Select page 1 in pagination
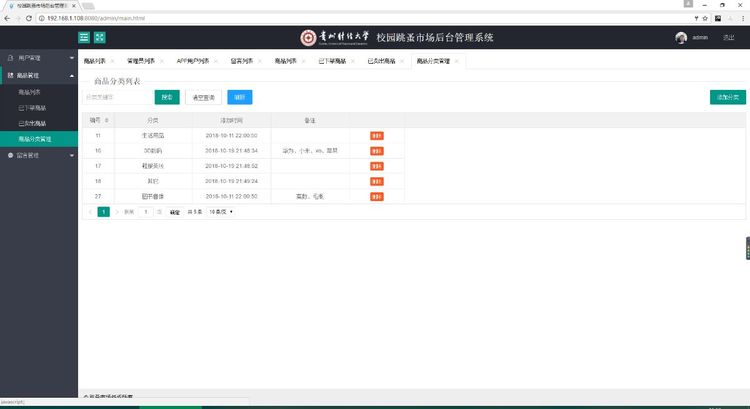This screenshot has width=750, height=409. [103, 212]
